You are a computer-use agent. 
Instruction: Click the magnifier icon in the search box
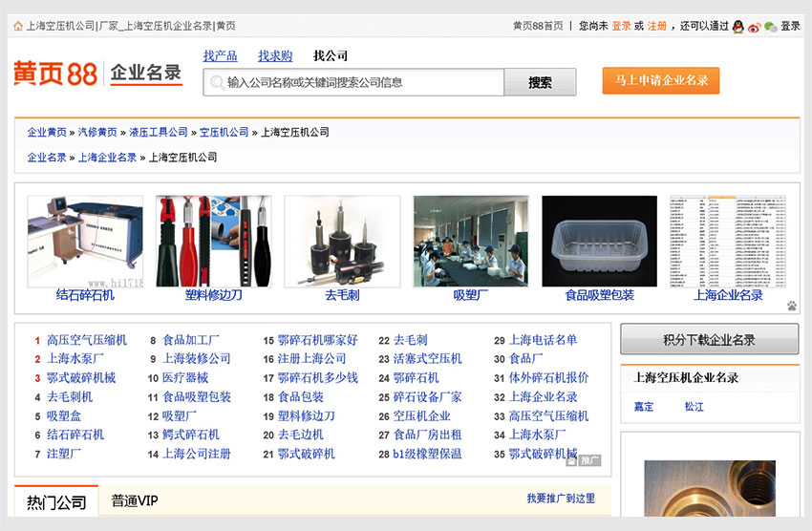pos(217,83)
